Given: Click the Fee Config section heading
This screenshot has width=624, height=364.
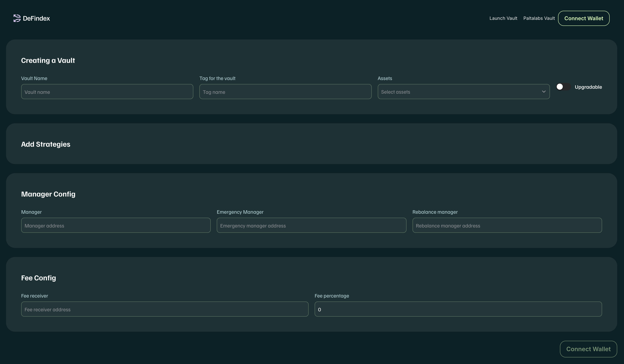Looking at the screenshot, I should pyautogui.click(x=38, y=278).
